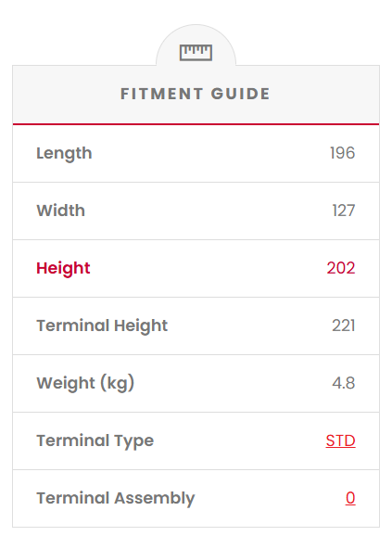
Task: Click the rounded tab holding the ruler icon
Action: (196, 45)
